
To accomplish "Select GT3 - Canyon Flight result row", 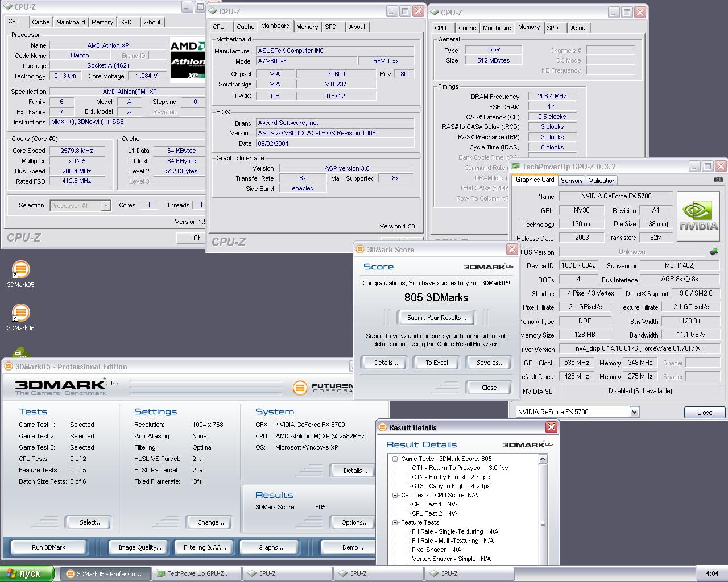I will pyautogui.click(x=451, y=486).
